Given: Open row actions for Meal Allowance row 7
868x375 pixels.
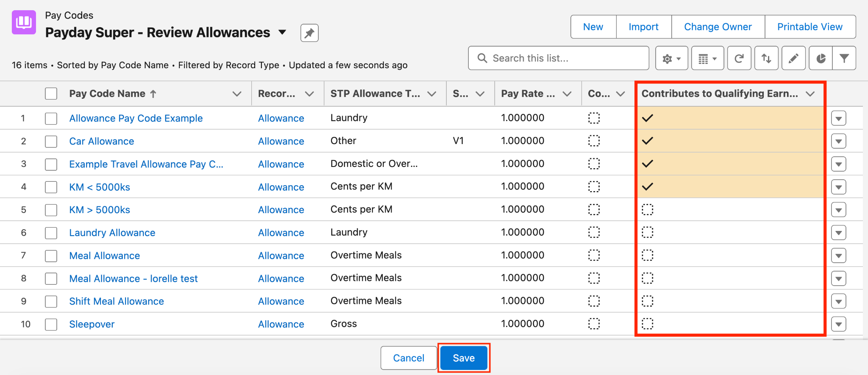Looking at the screenshot, I should point(839,256).
